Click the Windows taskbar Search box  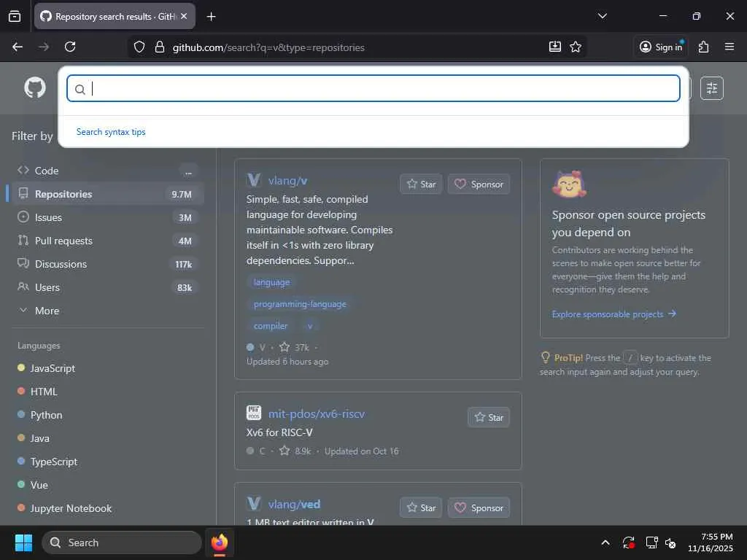pyautogui.click(x=122, y=542)
